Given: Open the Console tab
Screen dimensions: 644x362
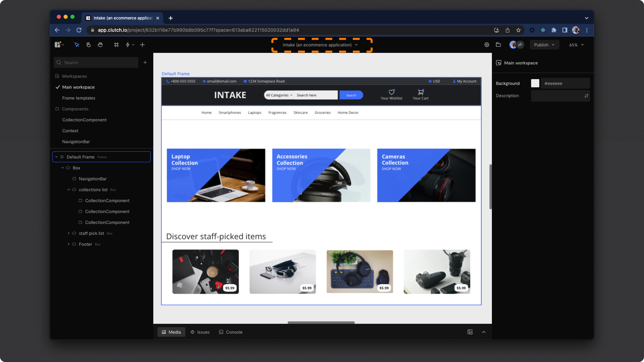Looking at the screenshot, I should pyautogui.click(x=231, y=332).
